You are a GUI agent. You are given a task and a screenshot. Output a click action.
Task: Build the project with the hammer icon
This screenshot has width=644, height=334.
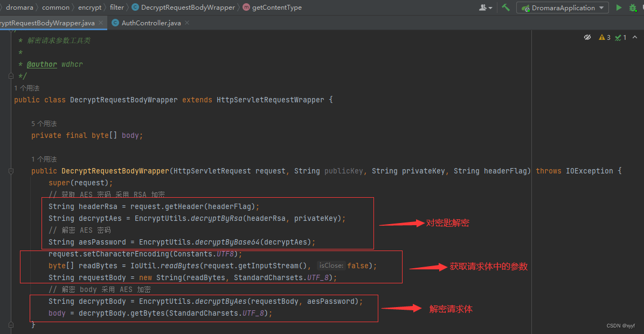pos(505,8)
